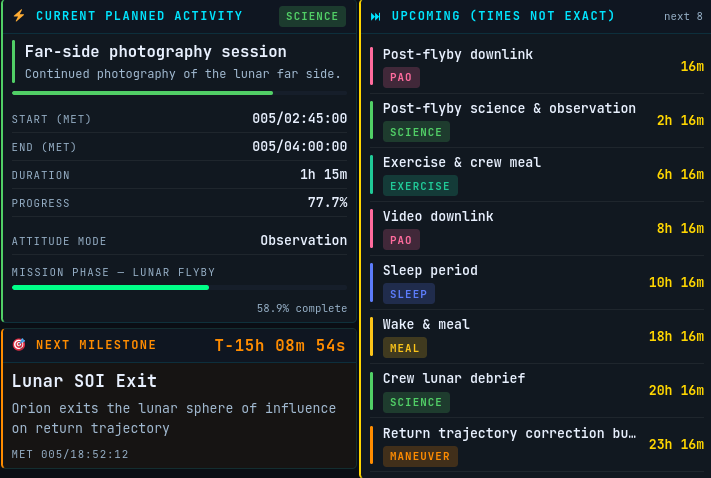Click the 'CURRENT PLANNED ACTIVITY' heading

(139, 16)
